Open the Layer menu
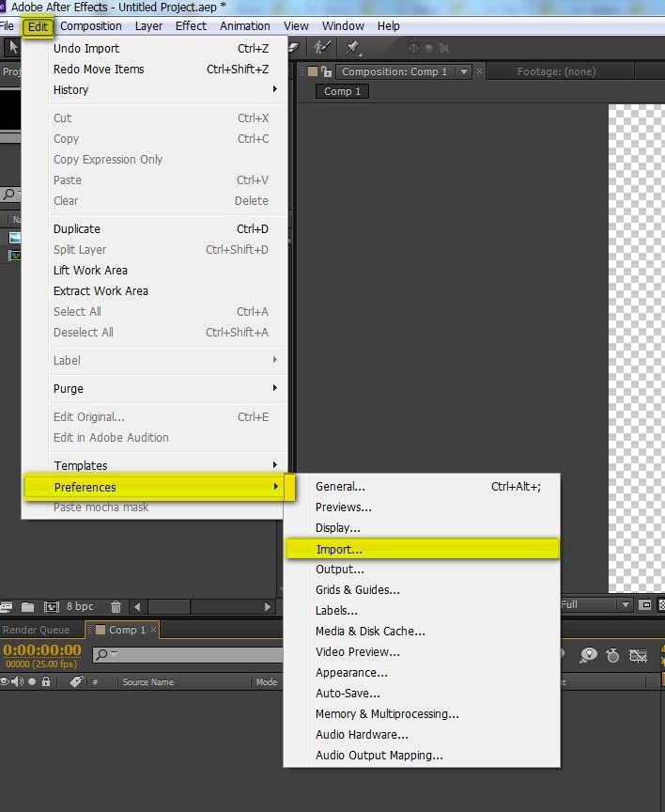665x812 pixels. [x=148, y=26]
